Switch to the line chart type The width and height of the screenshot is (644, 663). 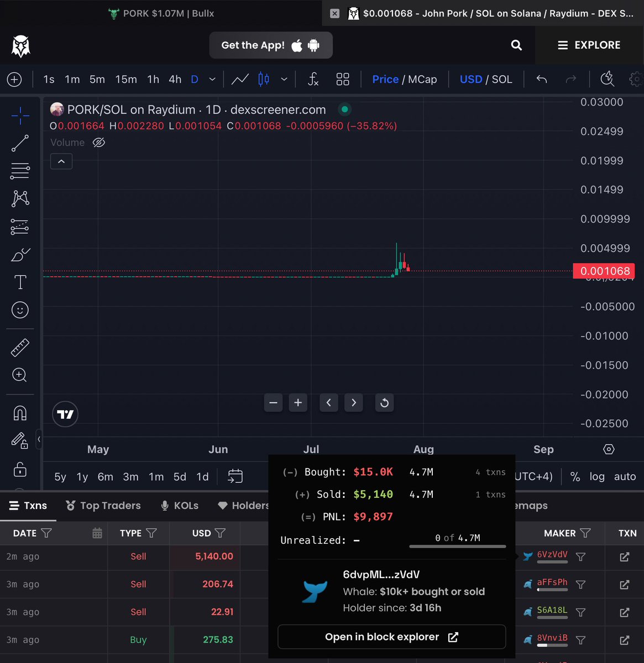point(240,80)
